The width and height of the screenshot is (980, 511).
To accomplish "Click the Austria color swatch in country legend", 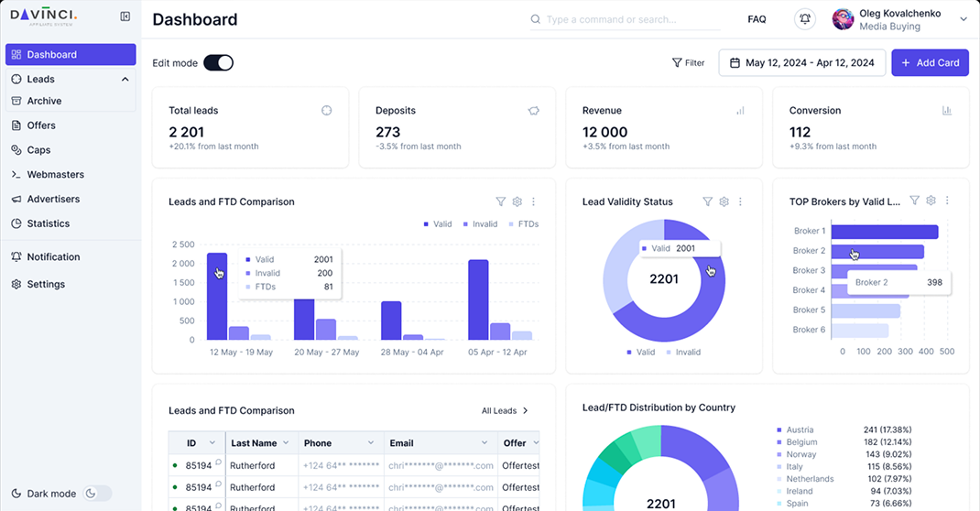I will point(779,429).
